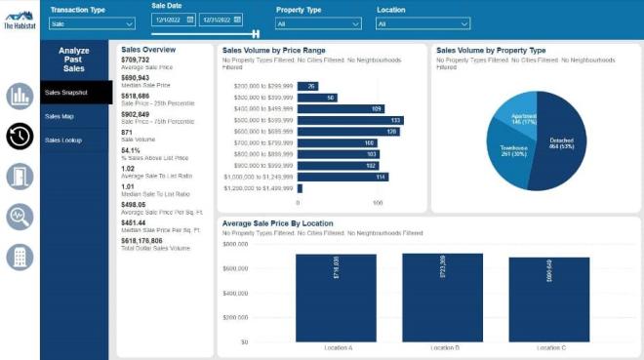Screen dimensions: 644x360
Task: Expand the Location dropdown
Action: [x=423, y=23]
